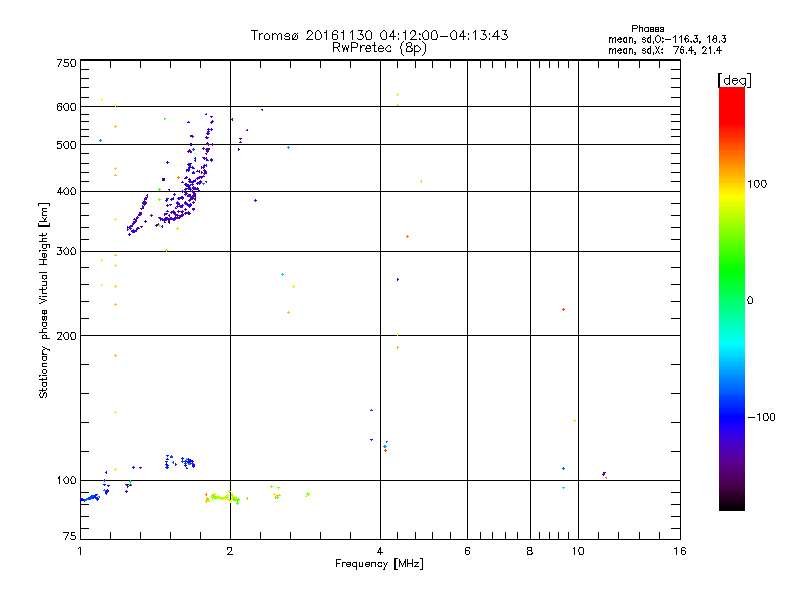Select the 'mean, sd,O:-116.3, 18.3' line
The width and height of the screenshot is (800, 600).
tap(667, 39)
